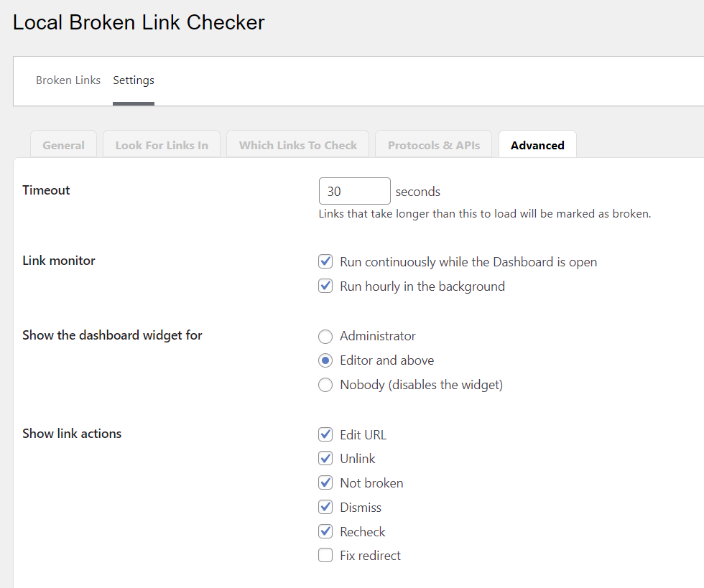Screen dimensions: 704x588
Task: Select the Administrator radio option
Action: tap(325, 336)
